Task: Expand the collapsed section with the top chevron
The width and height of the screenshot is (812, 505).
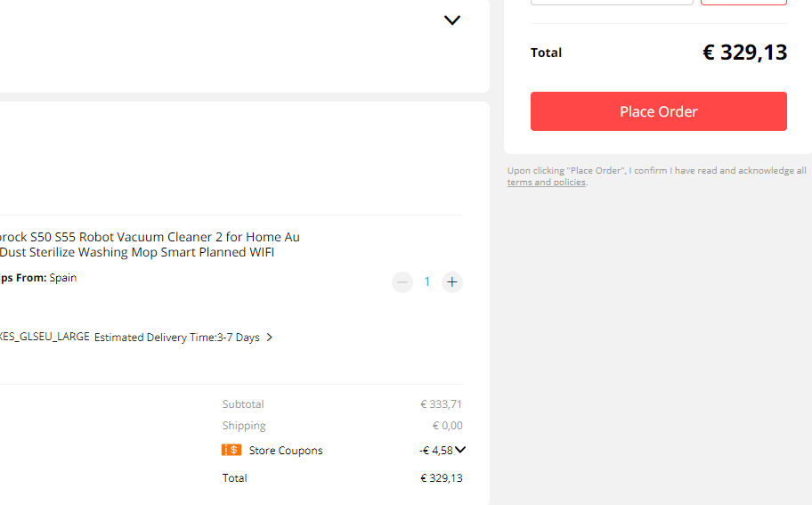Action: tap(452, 20)
